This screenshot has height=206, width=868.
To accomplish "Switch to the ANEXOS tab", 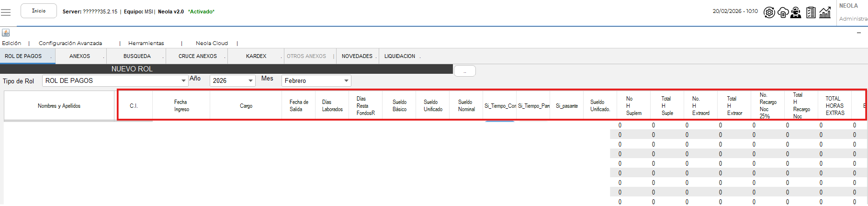I will click(x=79, y=56).
